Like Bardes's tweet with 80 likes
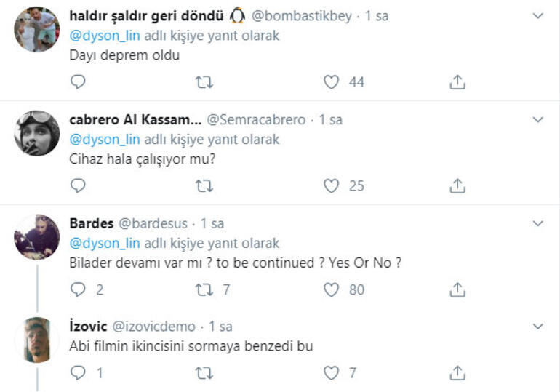 click(x=332, y=289)
